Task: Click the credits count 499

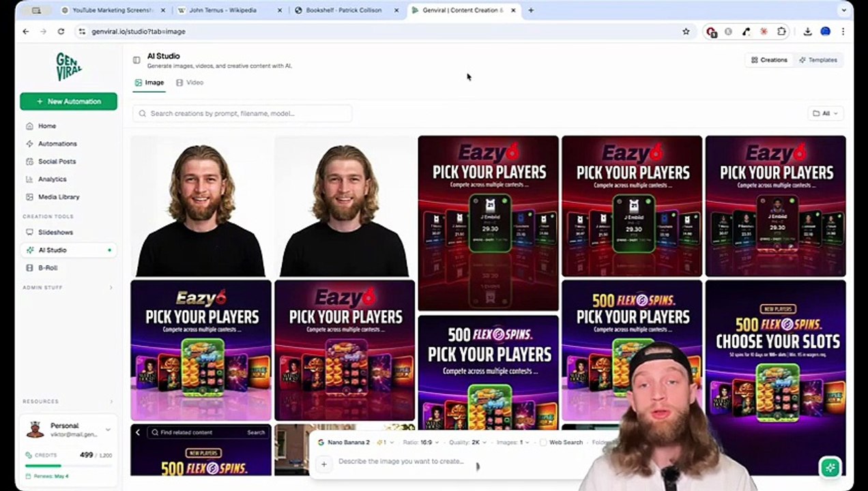Action: (87, 455)
